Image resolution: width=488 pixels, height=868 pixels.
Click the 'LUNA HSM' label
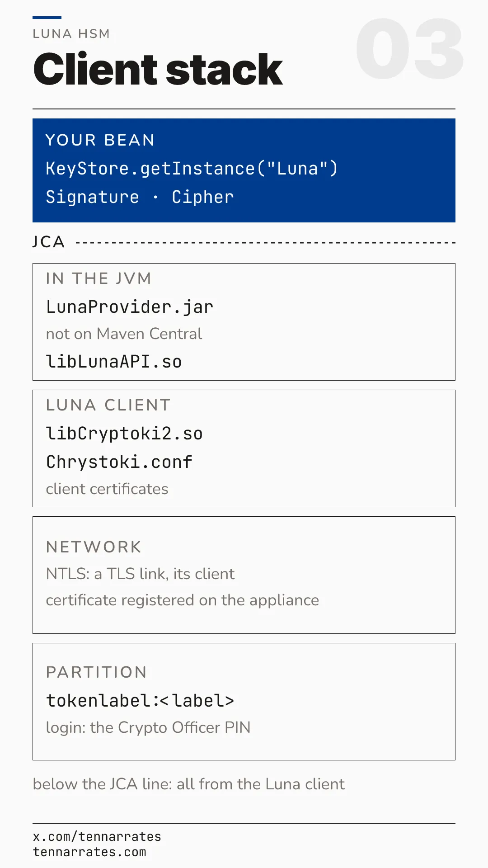(71, 34)
